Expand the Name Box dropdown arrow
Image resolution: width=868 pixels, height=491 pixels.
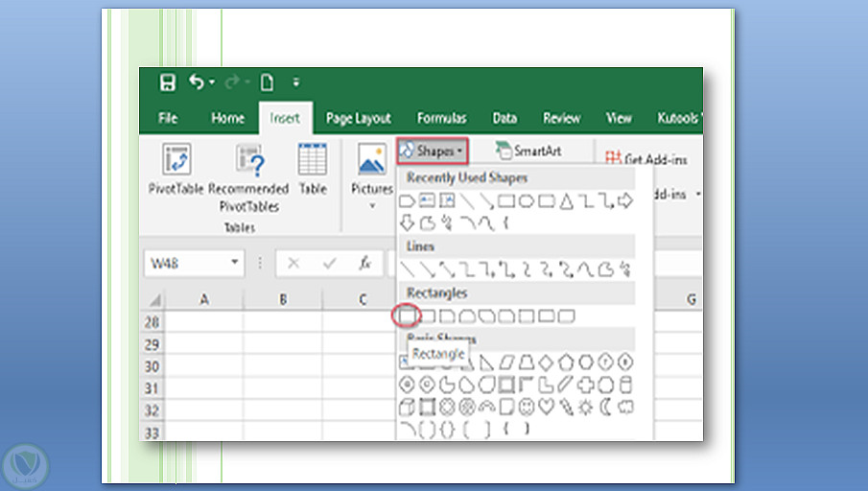235,262
